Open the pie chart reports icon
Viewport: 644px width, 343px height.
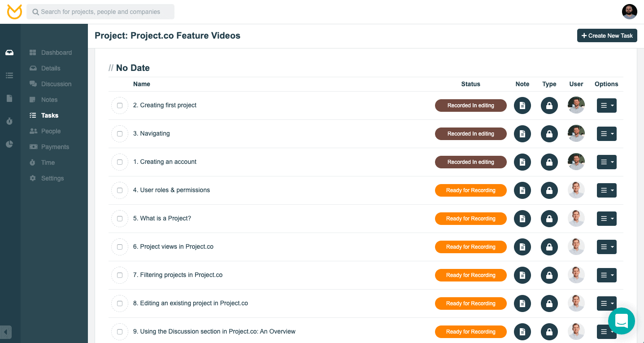click(9, 144)
